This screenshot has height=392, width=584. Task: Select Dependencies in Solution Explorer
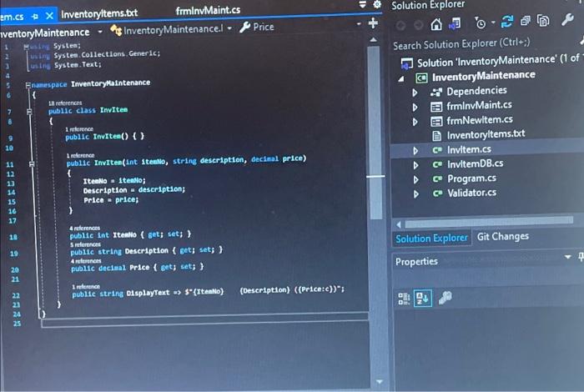coord(476,91)
